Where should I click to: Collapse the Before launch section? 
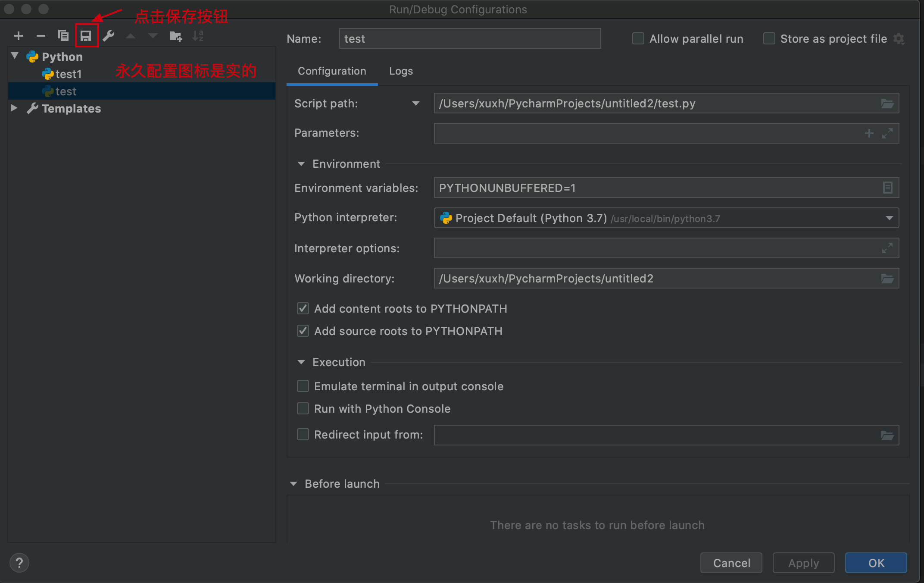click(293, 484)
